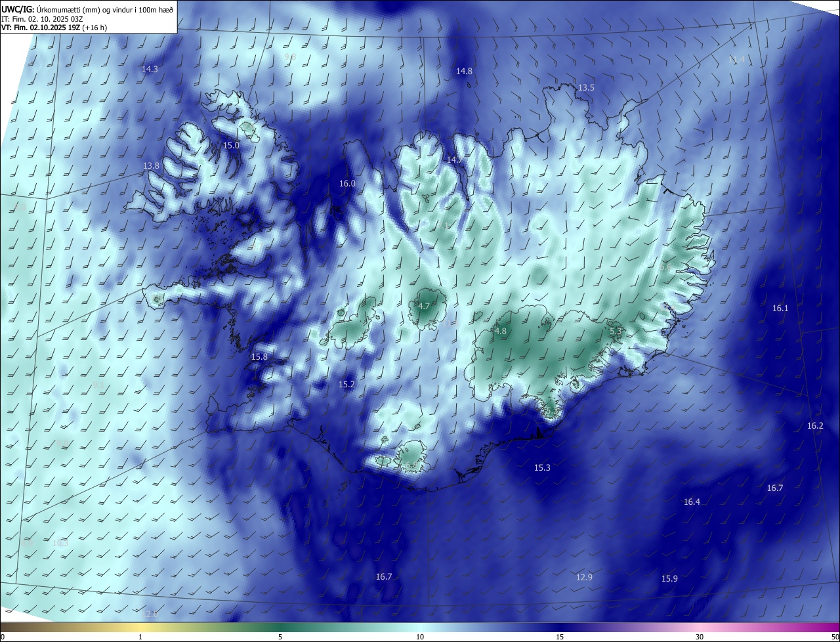
Task: Click the '10' tick label on the colorbar
Action: (420, 637)
